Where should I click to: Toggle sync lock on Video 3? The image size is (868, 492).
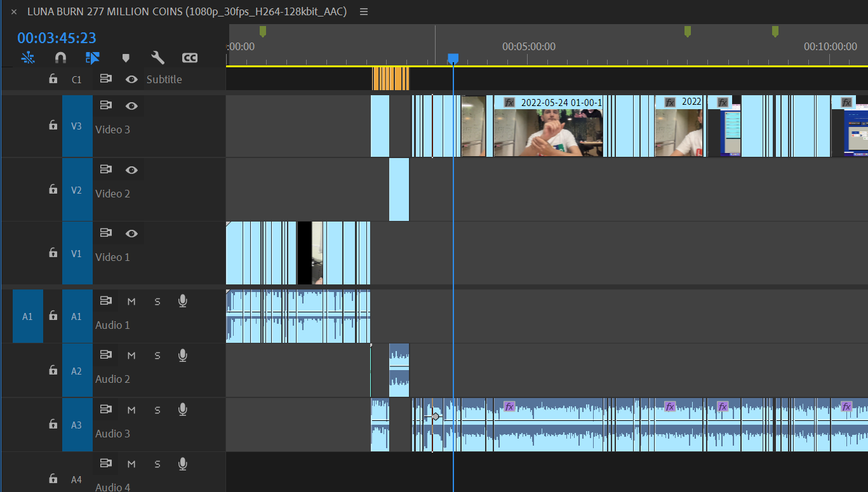coord(106,106)
